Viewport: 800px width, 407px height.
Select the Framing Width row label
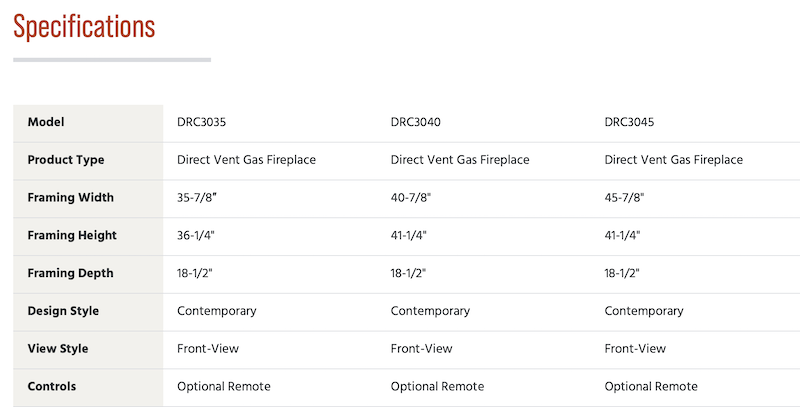click(71, 198)
